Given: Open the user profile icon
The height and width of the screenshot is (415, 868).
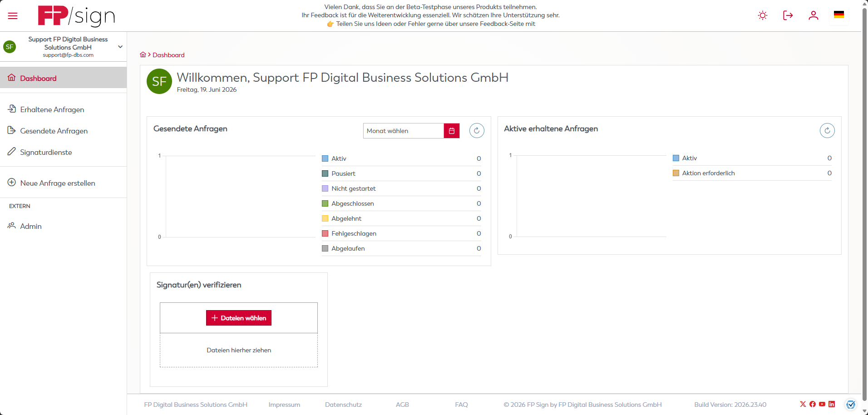Looking at the screenshot, I should 814,15.
